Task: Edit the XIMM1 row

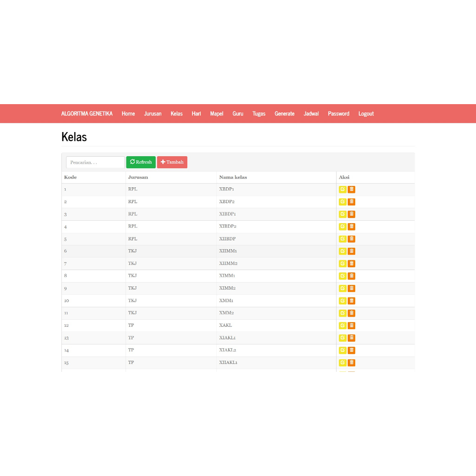Action: point(343,276)
